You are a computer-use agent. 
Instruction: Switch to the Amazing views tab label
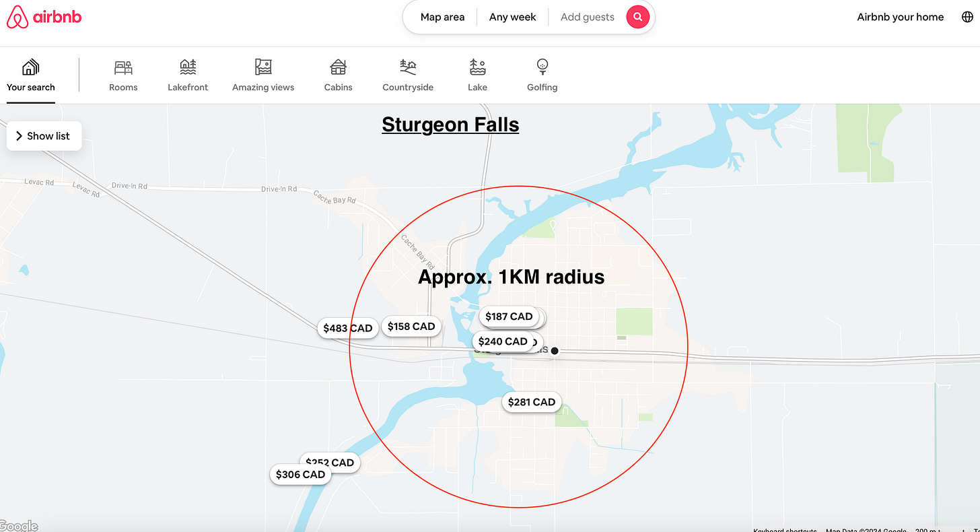click(x=263, y=87)
